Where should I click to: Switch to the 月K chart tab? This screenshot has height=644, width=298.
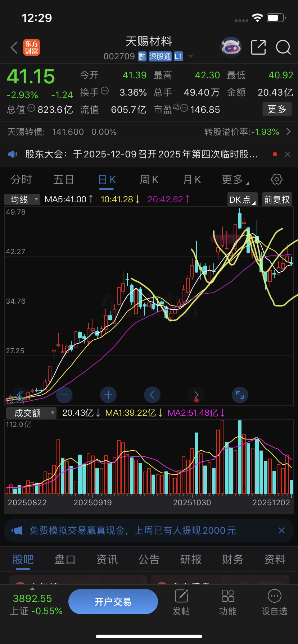192,179
